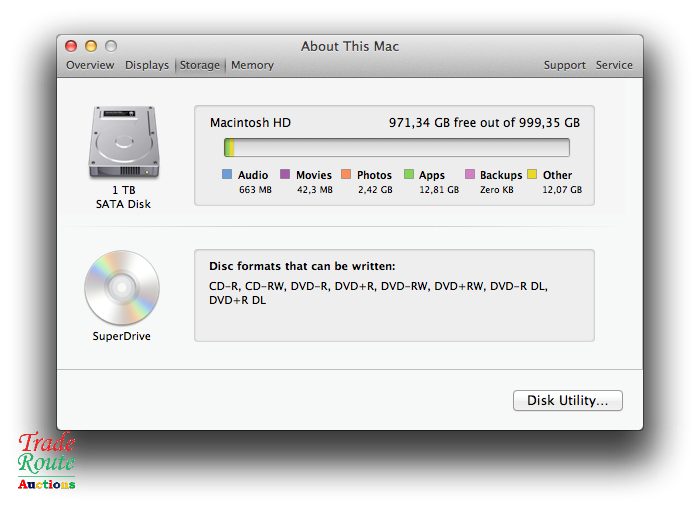Click the orange Photos legend swatch

pyautogui.click(x=346, y=175)
